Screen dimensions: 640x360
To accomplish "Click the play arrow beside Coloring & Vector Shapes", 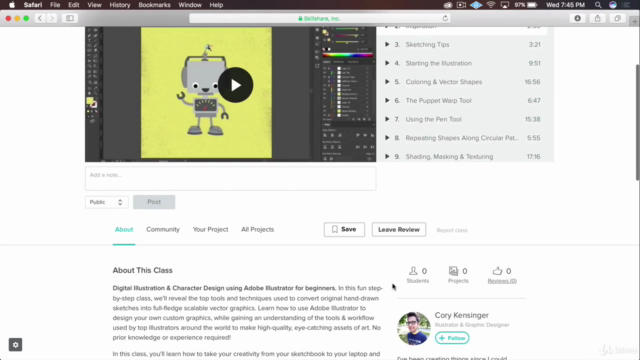I will pos(387,82).
